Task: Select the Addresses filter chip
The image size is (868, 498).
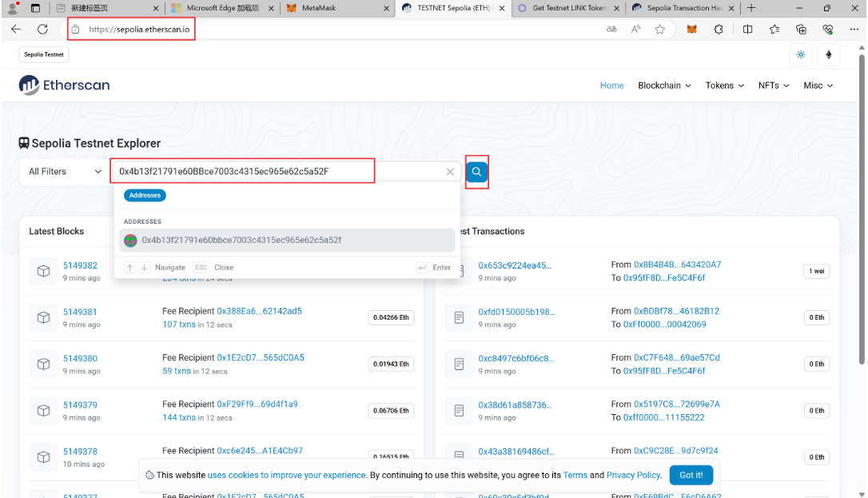Action: pyautogui.click(x=145, y=195)
